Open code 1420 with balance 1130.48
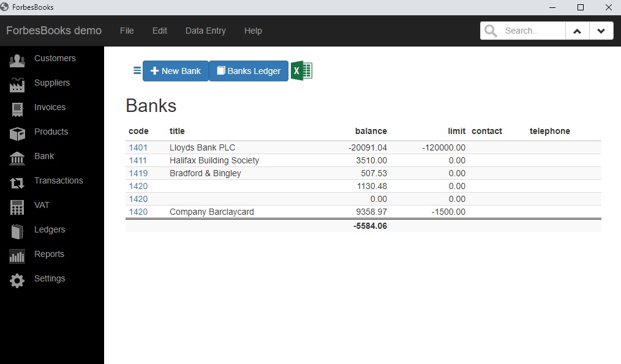Screen dimensions: 621x364 point(138,187)
